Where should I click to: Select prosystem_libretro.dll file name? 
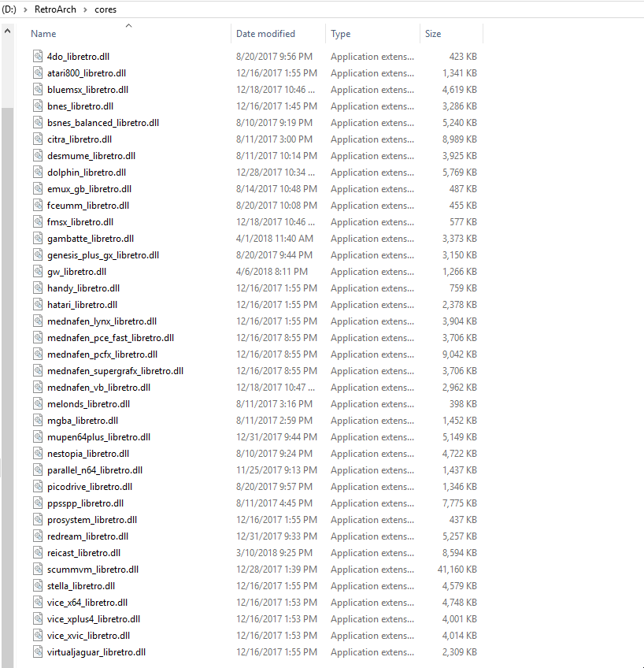92,520
